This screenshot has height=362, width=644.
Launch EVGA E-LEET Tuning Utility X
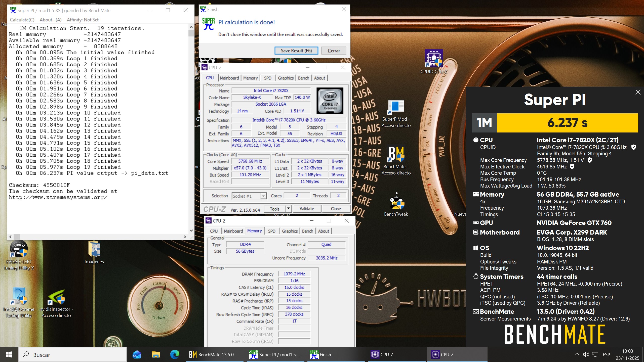pyautogui.click(x=19, y=249)
